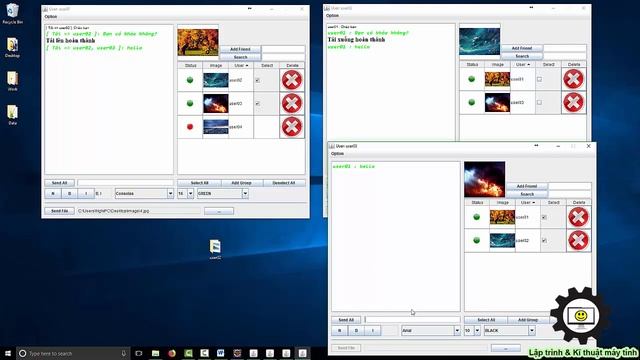The height and width of the screenshot is (360, 640).
Task: Open Option menu in user02 window
Action: 333,16
